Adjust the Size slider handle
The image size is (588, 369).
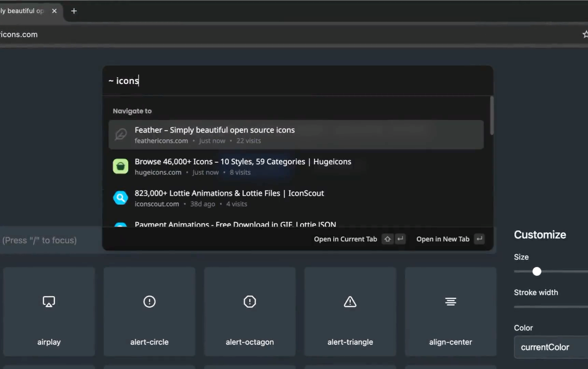(x=537, y=272)
